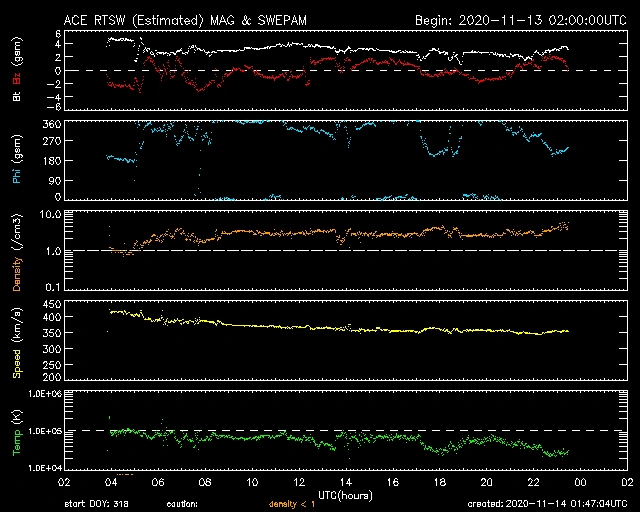This screenshot has height=512, width=640.
Task: Click the "1.0E+04" tick on the Temp axis
Action: click(45, 467)
